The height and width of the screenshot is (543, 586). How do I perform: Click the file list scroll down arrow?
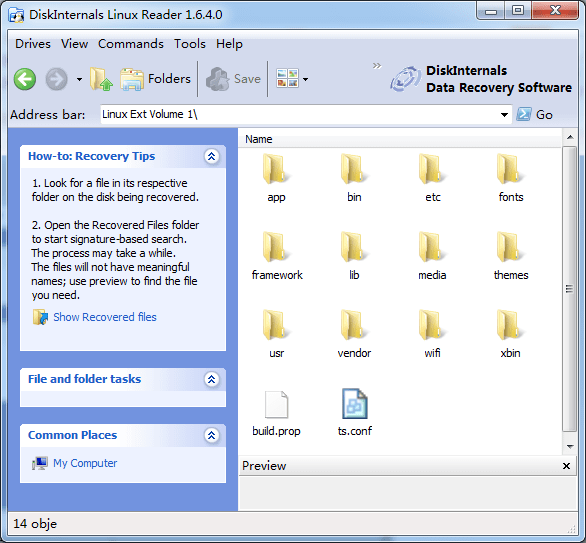[570, 446]
